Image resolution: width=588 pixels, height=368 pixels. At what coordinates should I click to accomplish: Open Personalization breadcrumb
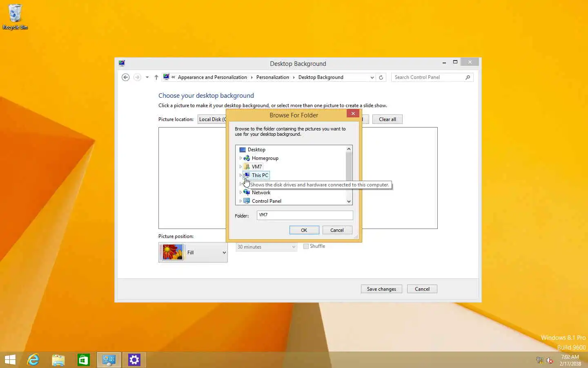272,77
